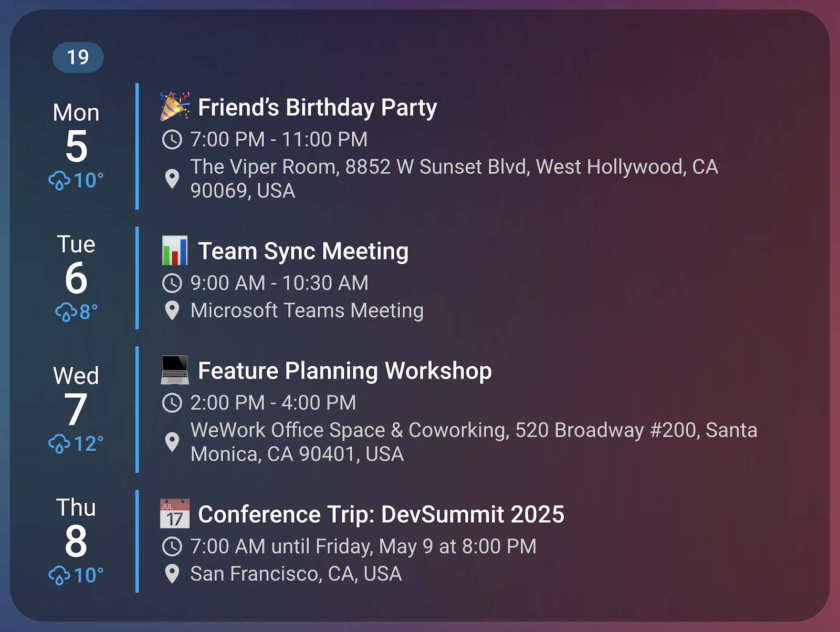Click the location pin beside San Francisco
840x632 pixels.
(x=172, y=574)
